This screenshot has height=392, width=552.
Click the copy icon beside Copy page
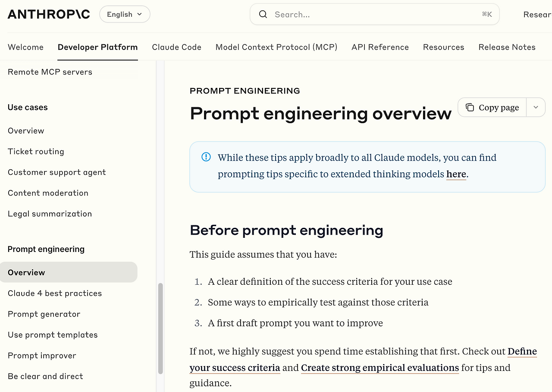pos(470,108)
